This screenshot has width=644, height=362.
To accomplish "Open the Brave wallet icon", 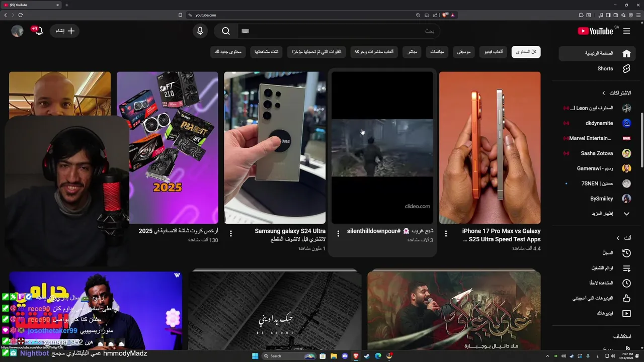I will [x=616, y=15].
